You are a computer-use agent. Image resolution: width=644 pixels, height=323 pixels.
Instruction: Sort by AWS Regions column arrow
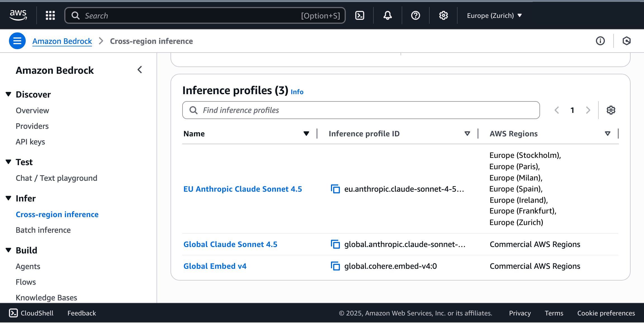point(607,134)
